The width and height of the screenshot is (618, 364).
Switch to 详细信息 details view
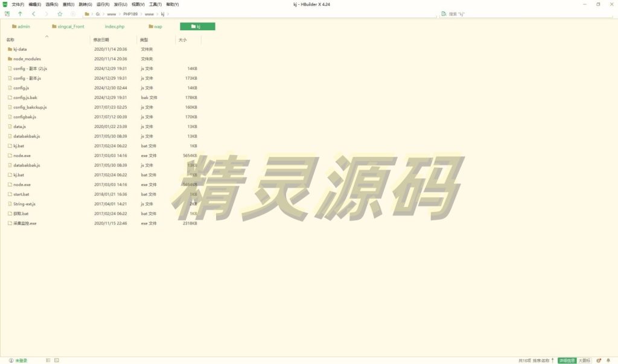(567, 360)
